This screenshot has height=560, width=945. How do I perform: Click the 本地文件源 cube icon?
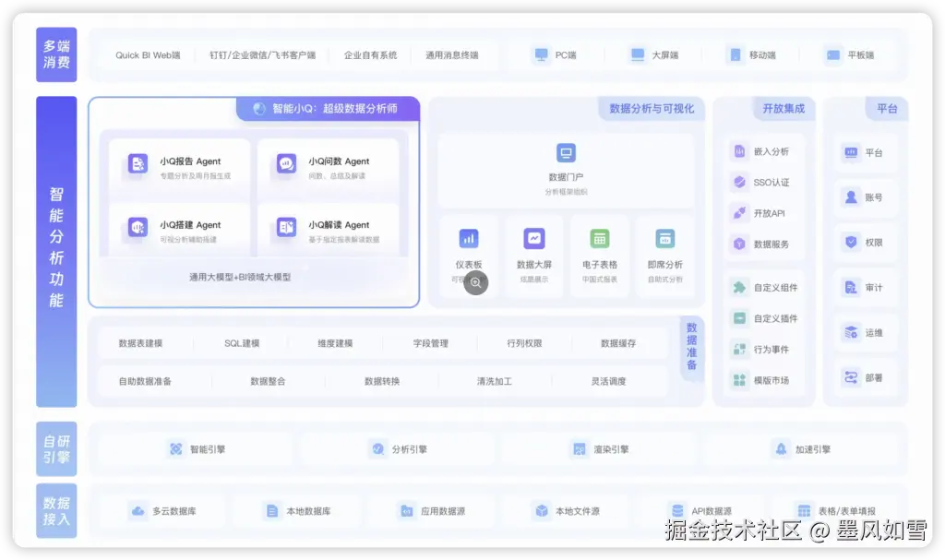pos(542,511)
